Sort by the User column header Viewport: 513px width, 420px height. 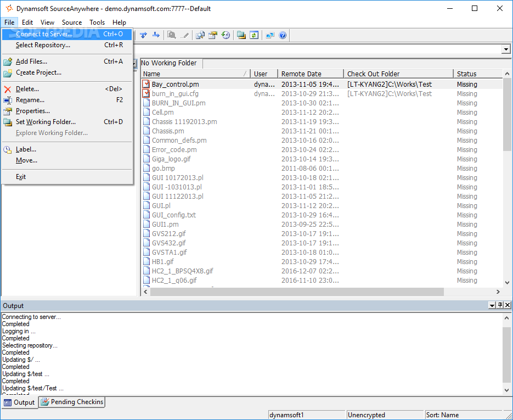264,74
